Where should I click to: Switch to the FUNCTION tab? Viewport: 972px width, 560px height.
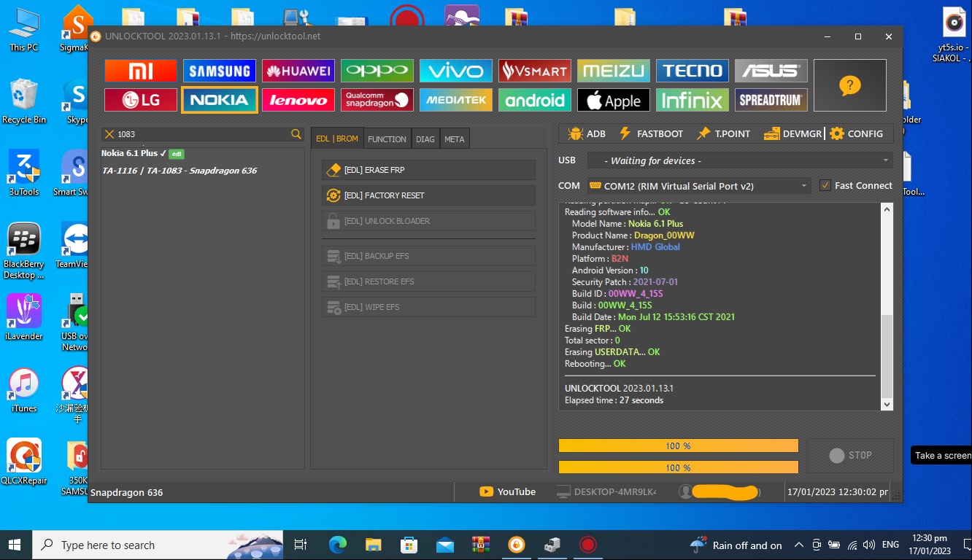tap(387, 139)
